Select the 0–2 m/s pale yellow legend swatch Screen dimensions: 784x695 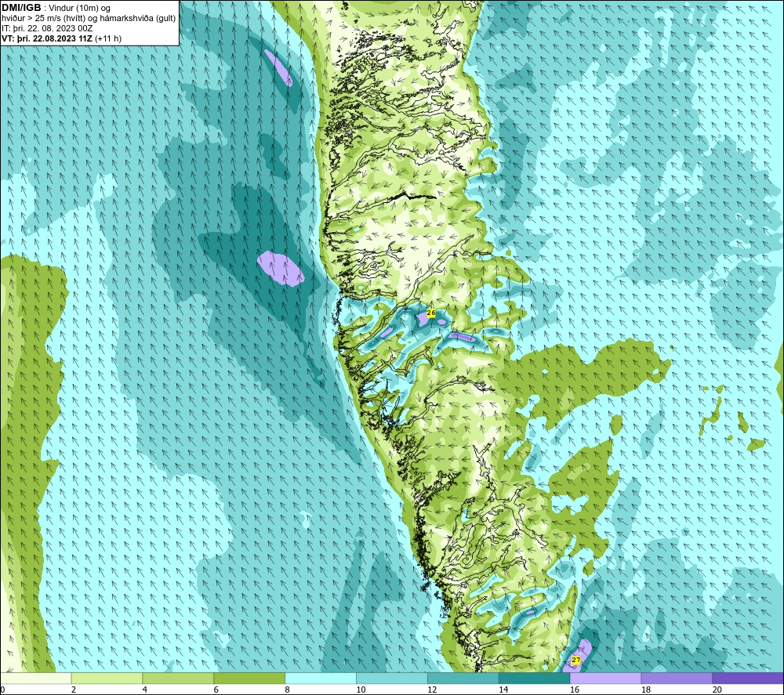pyautogui.click(x=36, y=678)
